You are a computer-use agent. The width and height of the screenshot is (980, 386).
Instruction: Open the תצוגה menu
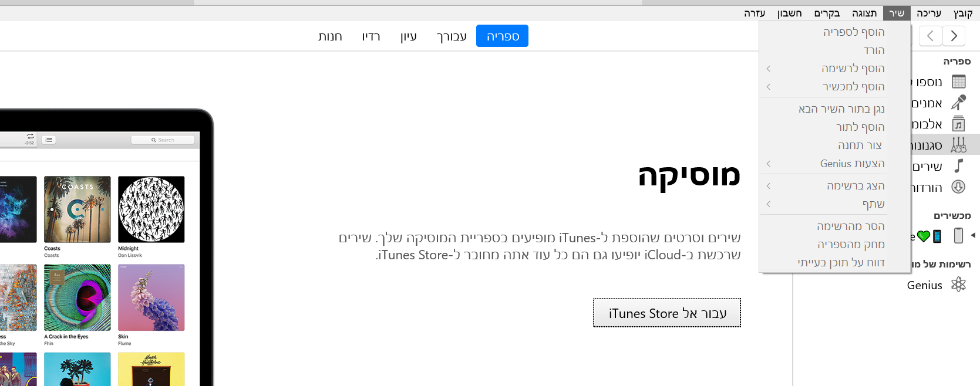[864, 13]
